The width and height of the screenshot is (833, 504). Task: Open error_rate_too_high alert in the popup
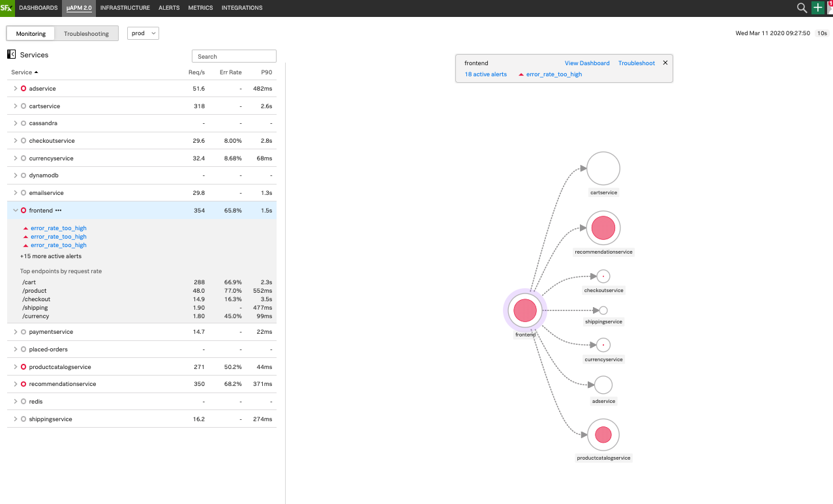554,74
